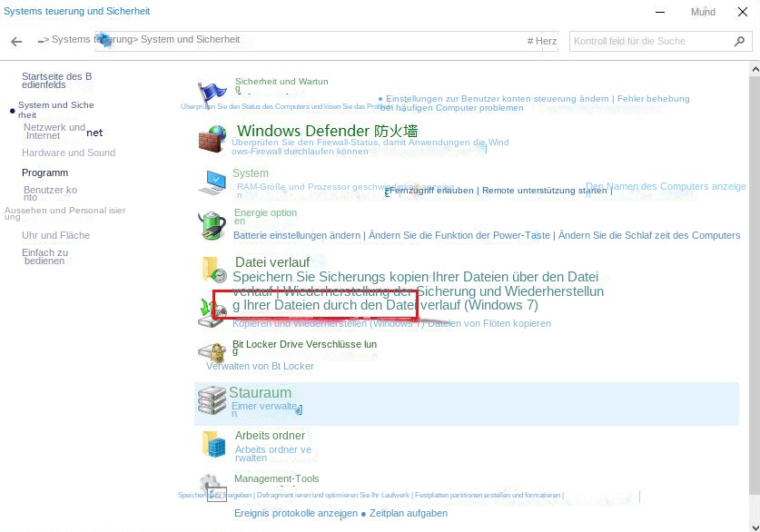The image size is (760, 532).
Task: Open Startseite des Bedienfelds in sidebar
Action: [56, 81]
